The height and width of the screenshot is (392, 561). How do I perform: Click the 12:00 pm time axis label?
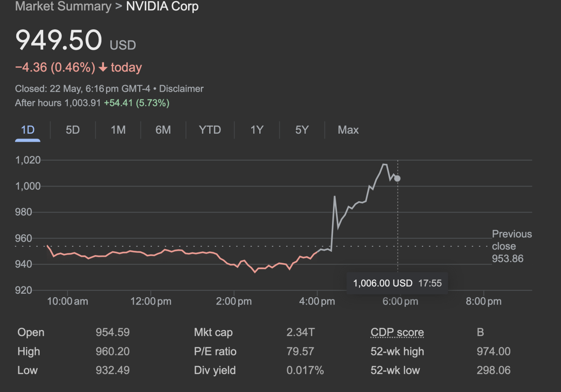tap(151, 301)
